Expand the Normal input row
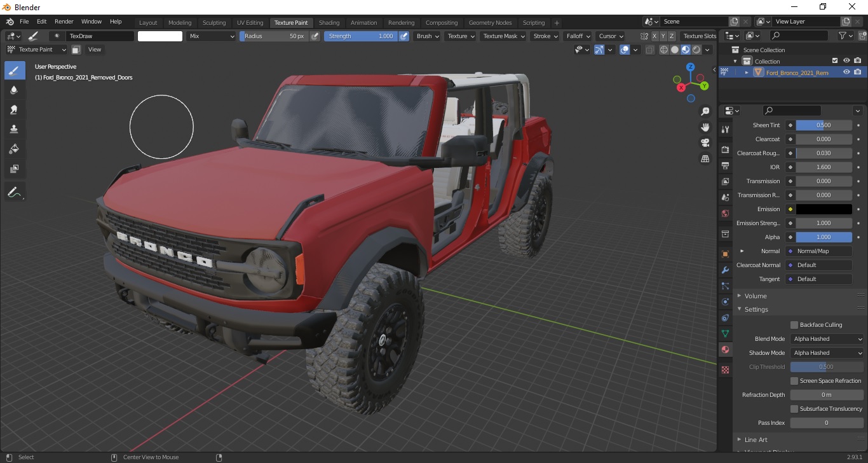868x463 pixels. tap(742, 251)
